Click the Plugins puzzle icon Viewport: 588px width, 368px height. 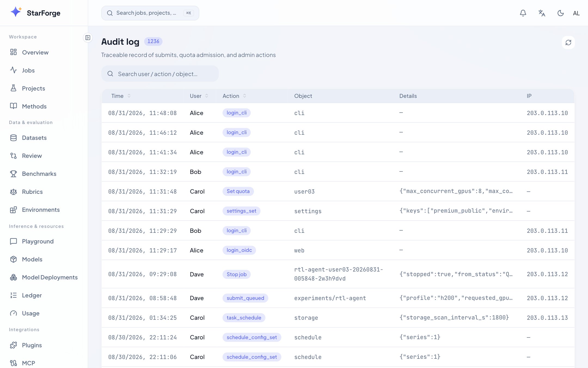click(x=13, y=345)
